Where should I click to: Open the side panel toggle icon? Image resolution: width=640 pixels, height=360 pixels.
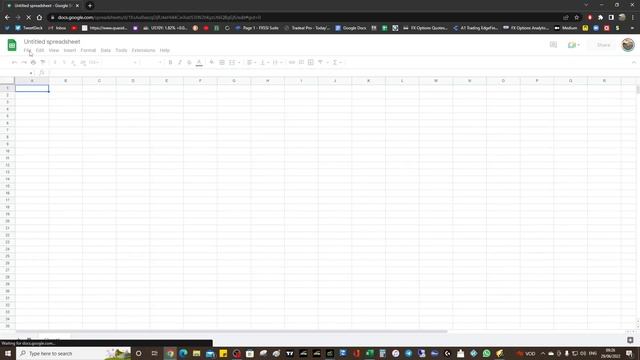coord(630,340)
